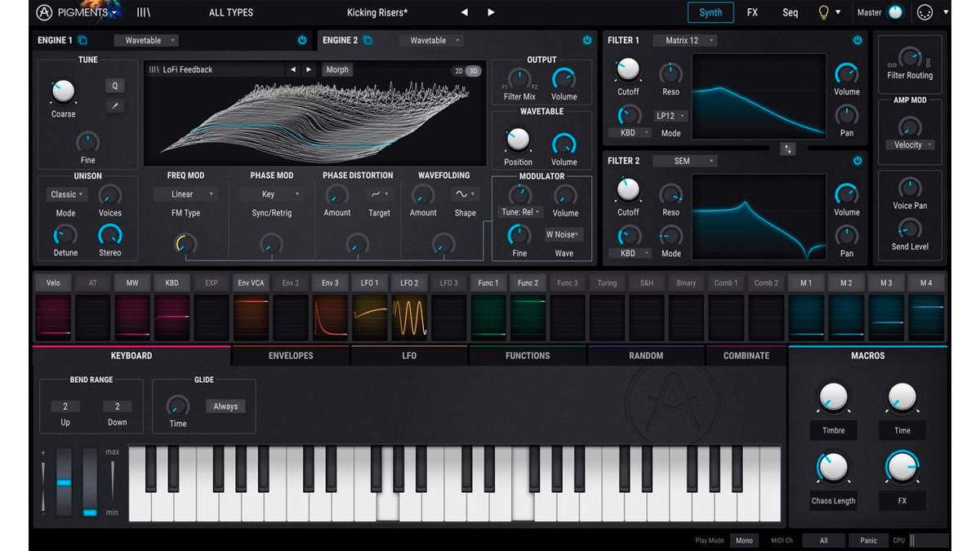Open Engine 1 Wavetable type dropdown
The width and height of the screenshot is (980, 551).
click(x=146, y=40)
